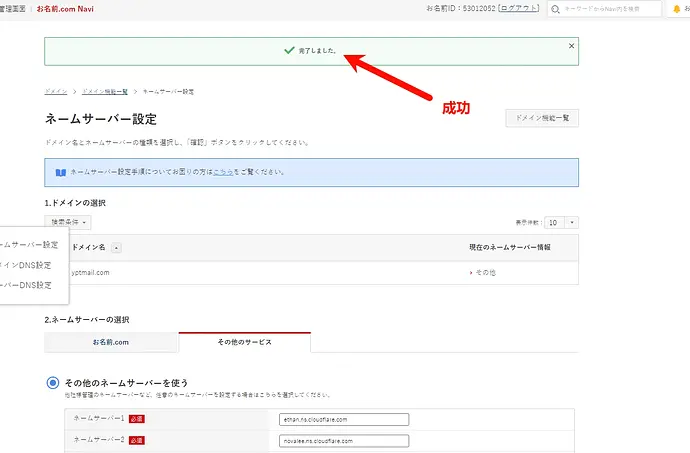Switch to the お名前.com tab
The image size is (690, 453).
coord(111,342)
